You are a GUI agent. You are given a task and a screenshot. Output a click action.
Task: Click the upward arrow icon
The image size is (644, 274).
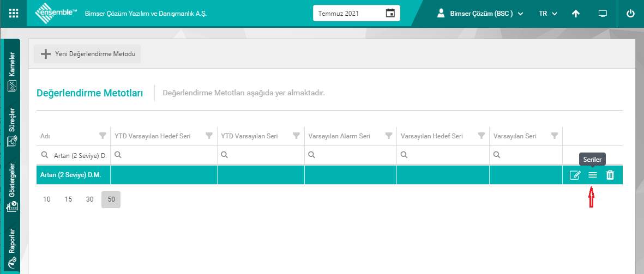576,14
